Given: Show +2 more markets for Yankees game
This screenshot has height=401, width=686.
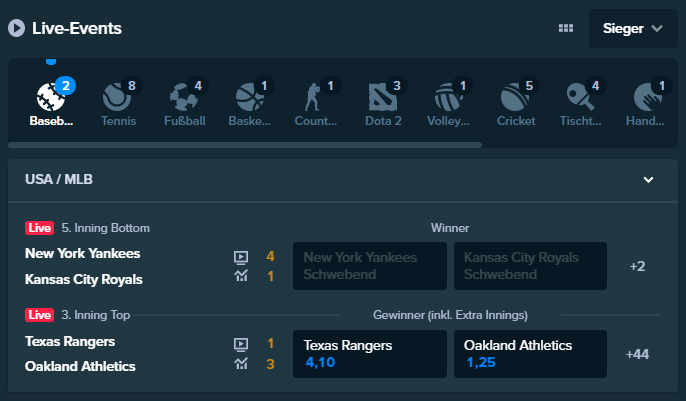Looking at the screenshot, I should [x=637, y=266].
